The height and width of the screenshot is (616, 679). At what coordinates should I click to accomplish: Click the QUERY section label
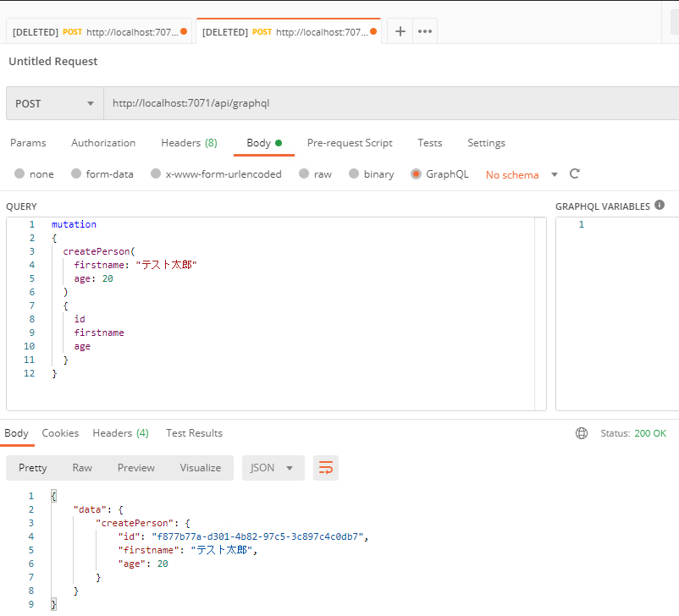click(x=21, y=206)
